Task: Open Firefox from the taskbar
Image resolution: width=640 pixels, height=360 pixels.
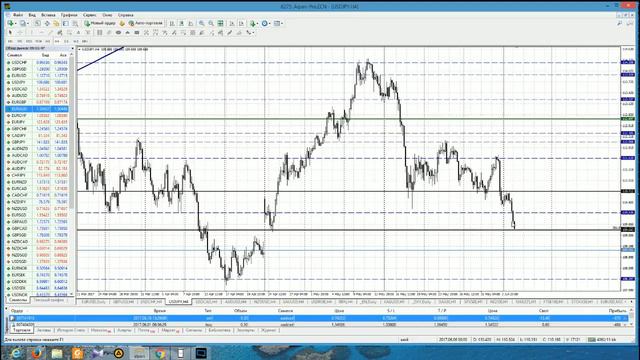Action: coord(36,353)
